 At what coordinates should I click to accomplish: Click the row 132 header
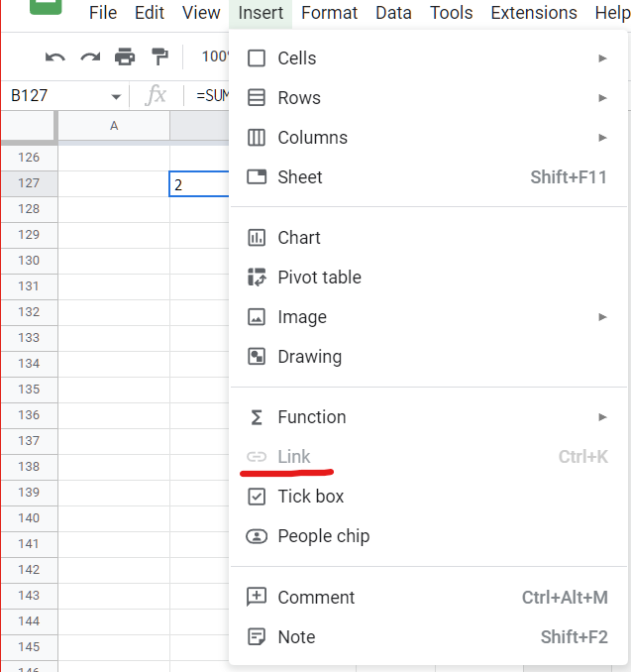click(x=29, y=312)
